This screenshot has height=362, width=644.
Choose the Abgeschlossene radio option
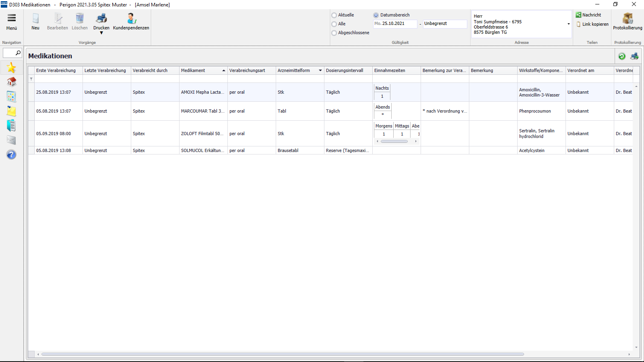tap(334, 33)
